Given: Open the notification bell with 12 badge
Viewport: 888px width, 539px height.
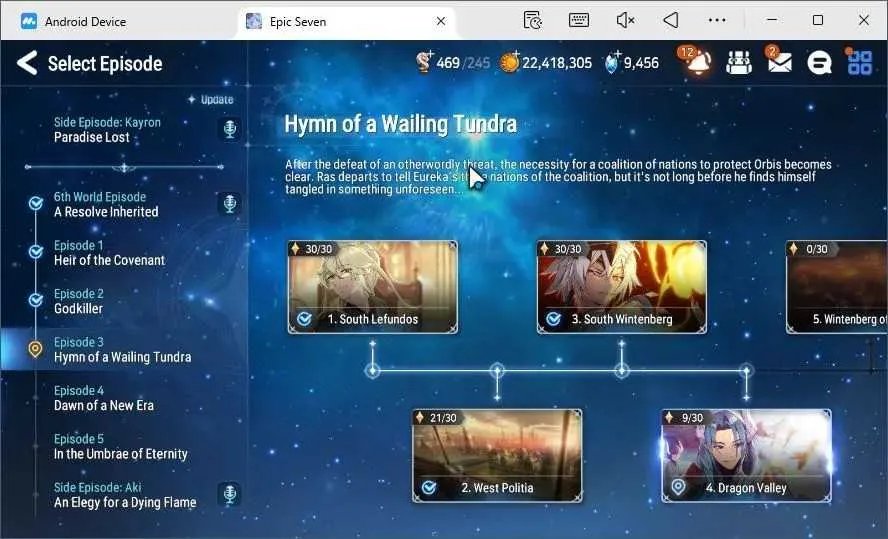Looking at the screenshot, I should click(697, 61).
